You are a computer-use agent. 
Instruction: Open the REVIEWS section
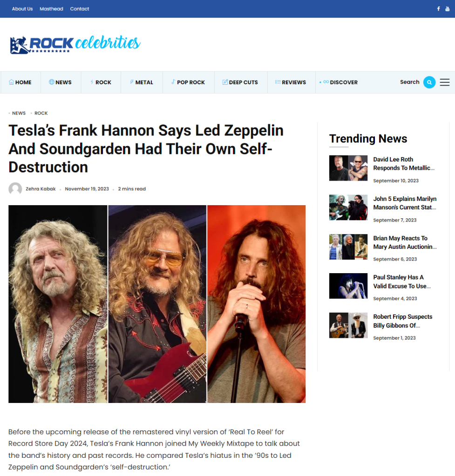click(x=291, y=82)
